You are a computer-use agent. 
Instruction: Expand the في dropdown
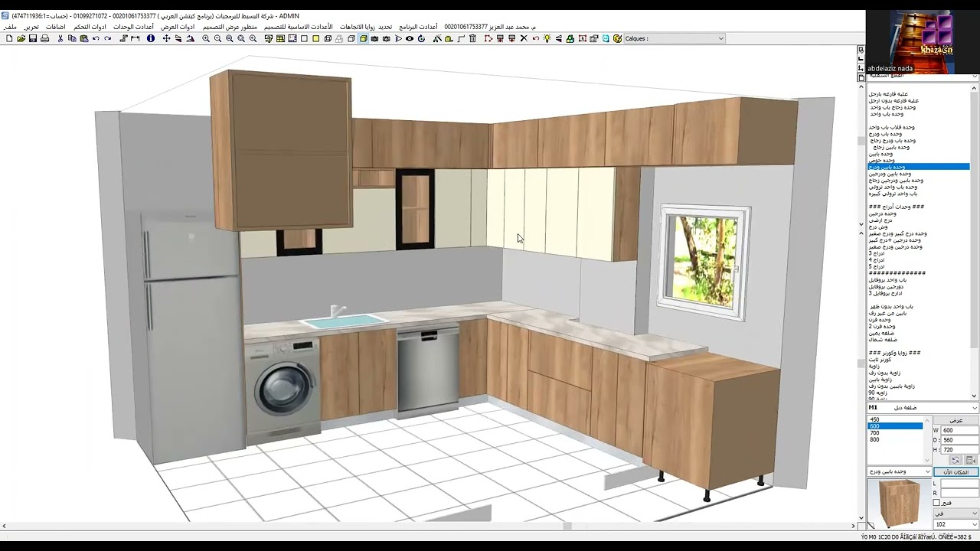pyautogui.click(x=956, y=514)
